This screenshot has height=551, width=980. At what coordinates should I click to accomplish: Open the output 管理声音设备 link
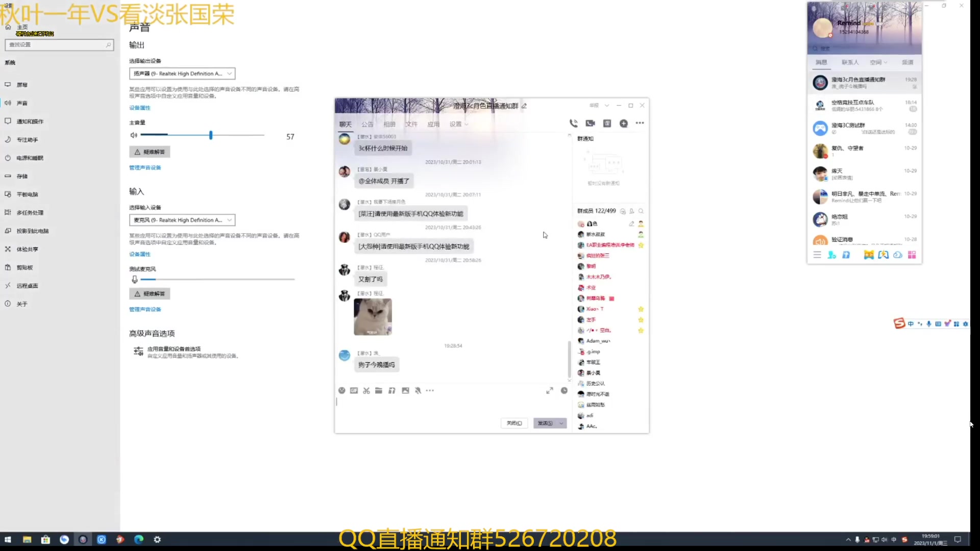click(145, 168)
